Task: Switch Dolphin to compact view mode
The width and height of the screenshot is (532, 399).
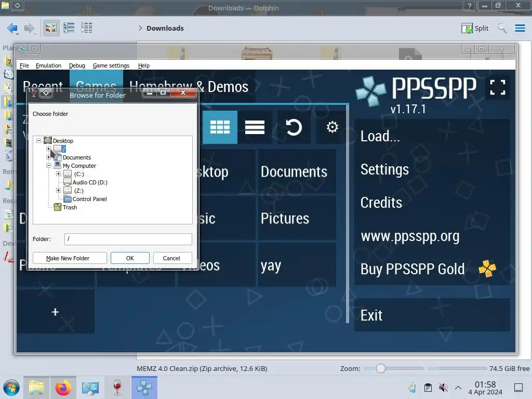Action: 69,28
